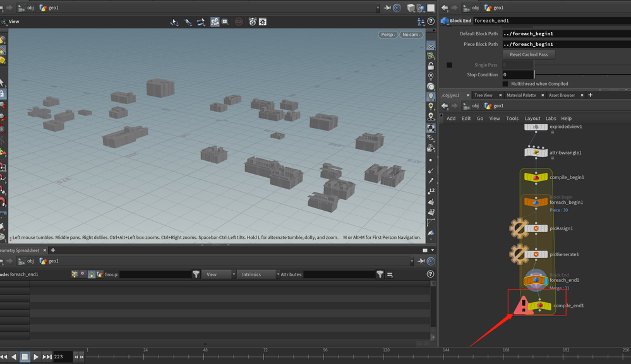Click the warning badge on compile_end1 node
Image resolution: width=631 pixels, height=364 pixels.
click(524, 306)
